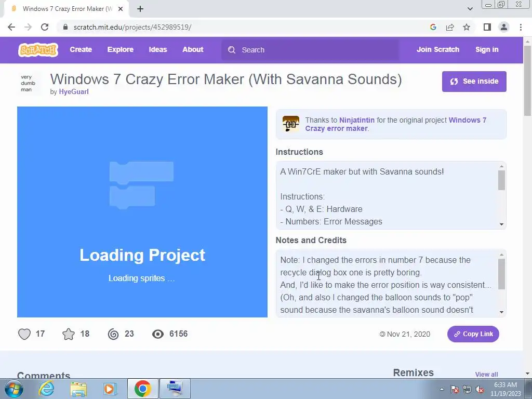Click the Chrome taskbar icon
Image resolution: width=532 pixels, height=399 pixels.
coord(142,389)
